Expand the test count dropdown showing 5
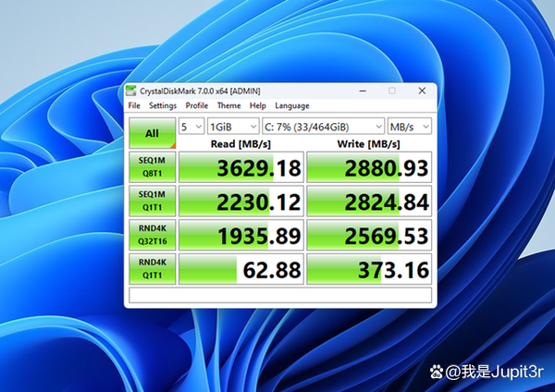Screen dimensions: 555x392 (x=191, y=126)
